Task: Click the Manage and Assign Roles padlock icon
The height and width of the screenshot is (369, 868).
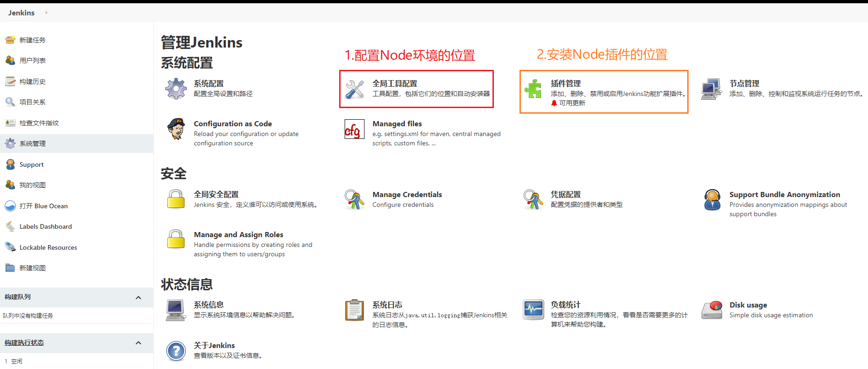Action: tap(176, 239)
